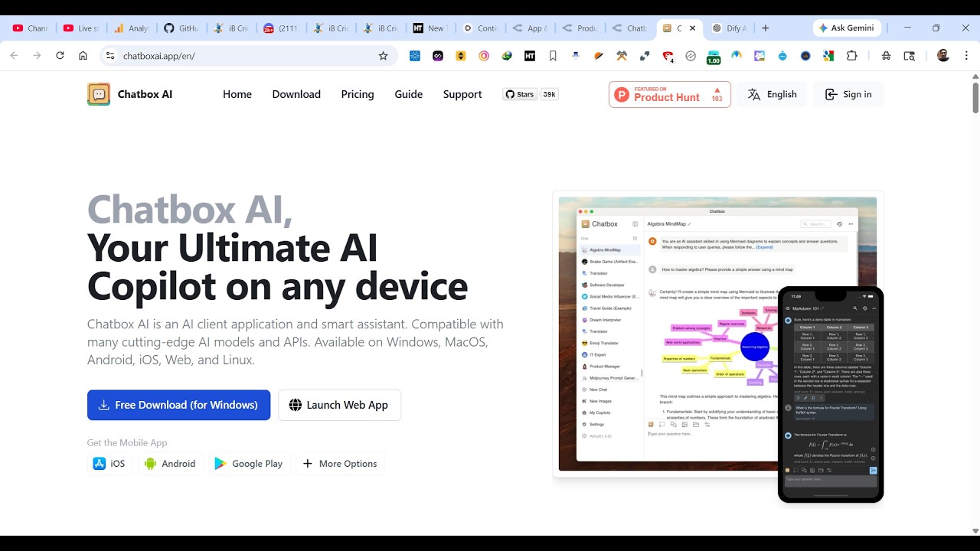This screenshot has height=551, width=980.
Task: Open the Google-colored extension icon
Action: point(828,56)
